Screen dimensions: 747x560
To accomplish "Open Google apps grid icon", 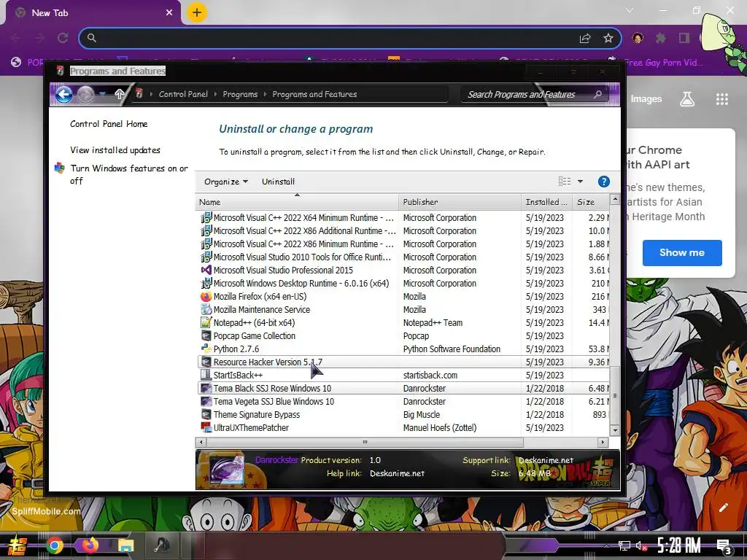I will click(721, 99).
